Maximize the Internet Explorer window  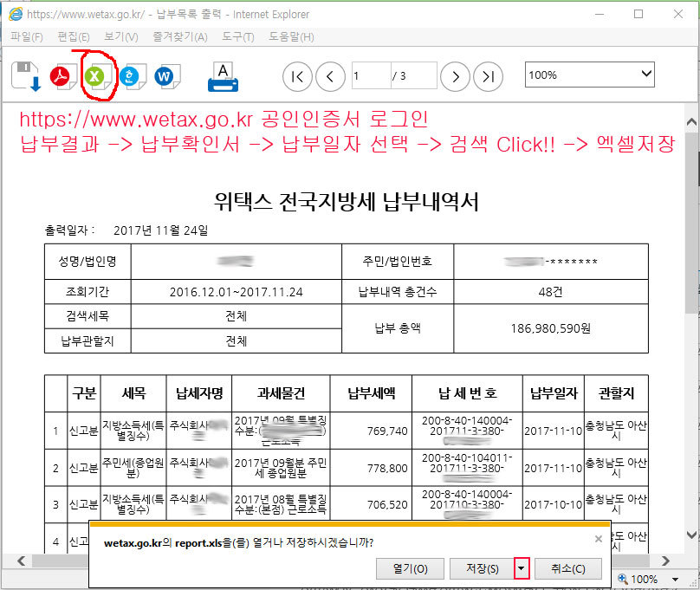(638, 14)
